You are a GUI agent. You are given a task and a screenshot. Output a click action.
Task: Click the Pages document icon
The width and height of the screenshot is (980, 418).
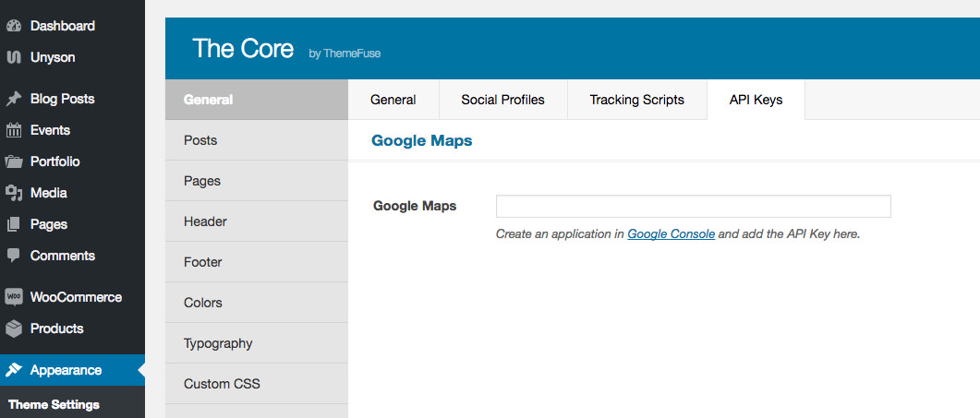[x=14, y=223]
